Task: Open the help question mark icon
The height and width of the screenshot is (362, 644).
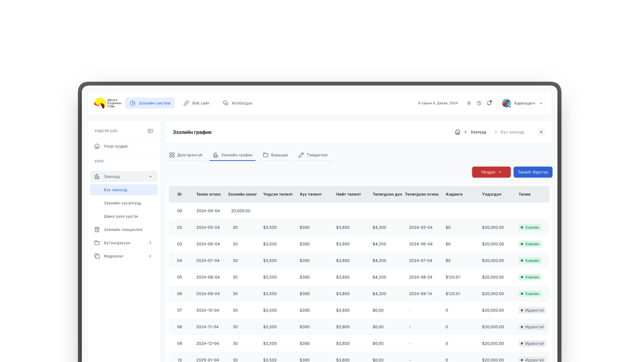Action: 479,103
